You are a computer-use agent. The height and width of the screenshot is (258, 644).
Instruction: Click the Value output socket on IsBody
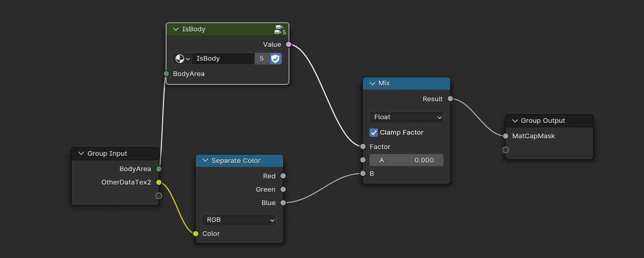[288, 45]
